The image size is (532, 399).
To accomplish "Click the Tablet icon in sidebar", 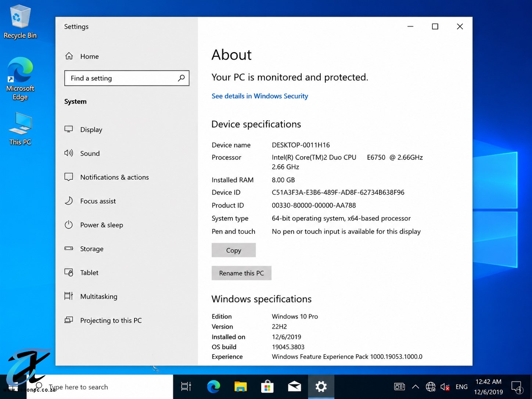I will click(69, 273).
